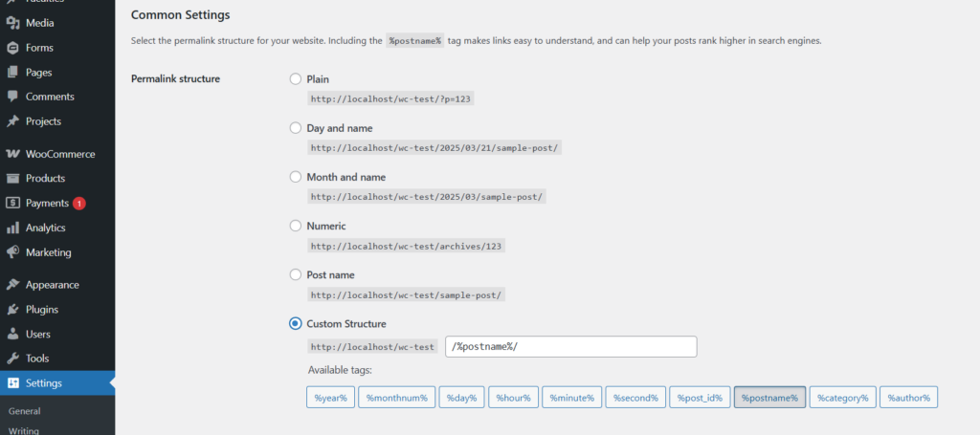Pick the Numeric permalink structure
The width and height of the screenshot is (980, 435).
point(296,227)
